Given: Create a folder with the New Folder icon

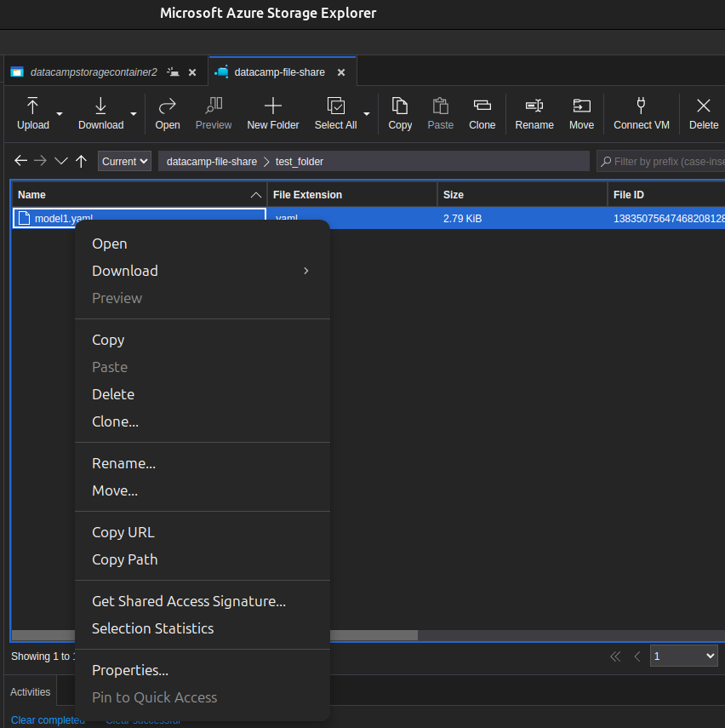Looking at the screenshot, I should coord(272,113).
